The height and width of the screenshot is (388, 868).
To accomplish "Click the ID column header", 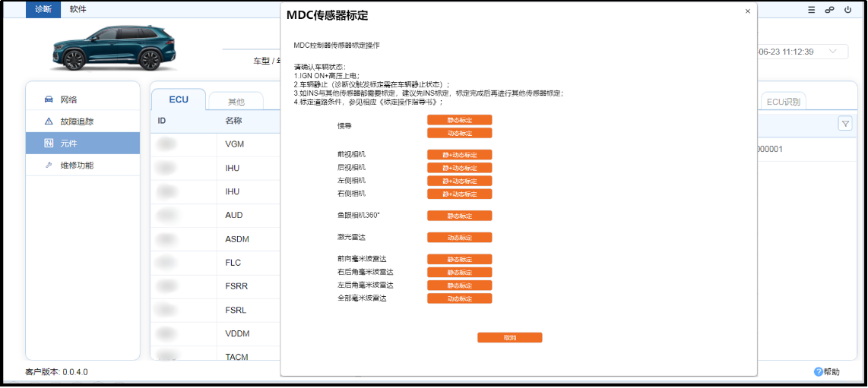I will pyautogui.click(x=162, y=121).
